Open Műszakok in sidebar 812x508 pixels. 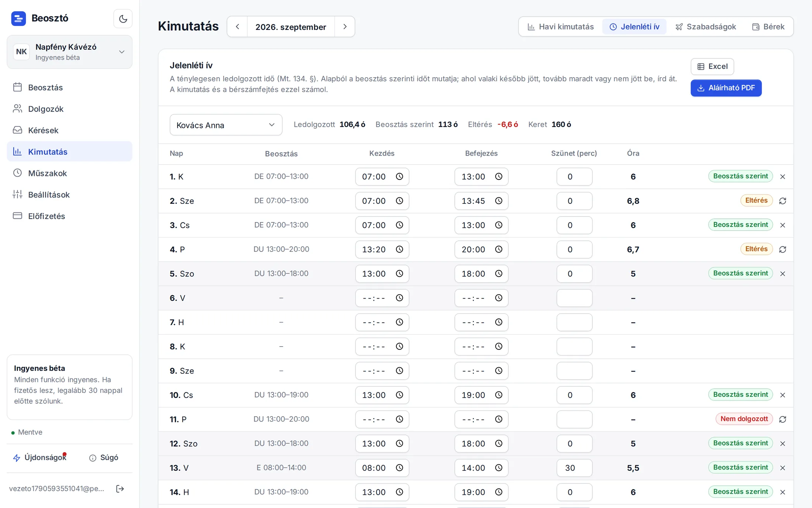pyautogui.click(x=69, y=173)
